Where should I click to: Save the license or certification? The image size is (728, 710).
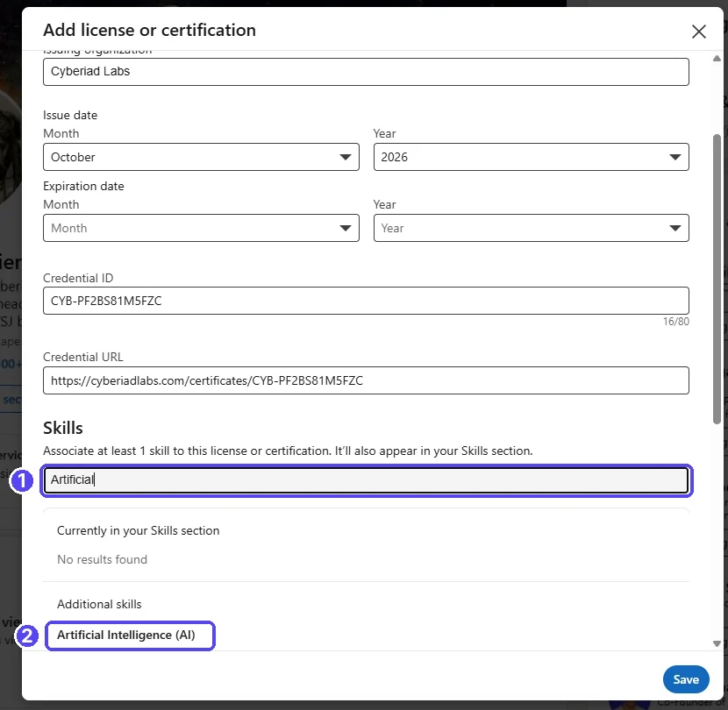pyautogui.click(x=686, y=679)
